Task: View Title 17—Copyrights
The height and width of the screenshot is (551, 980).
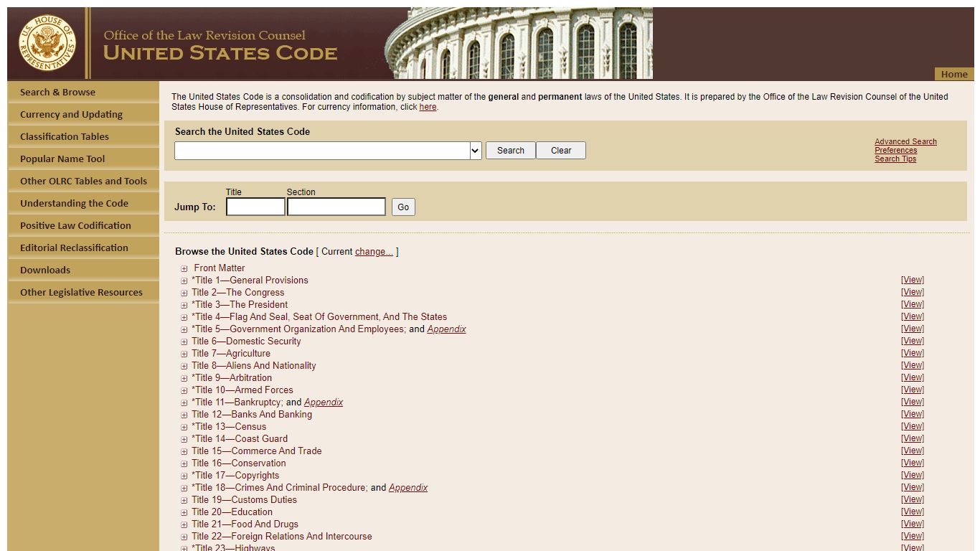Action: click(913, 476)
